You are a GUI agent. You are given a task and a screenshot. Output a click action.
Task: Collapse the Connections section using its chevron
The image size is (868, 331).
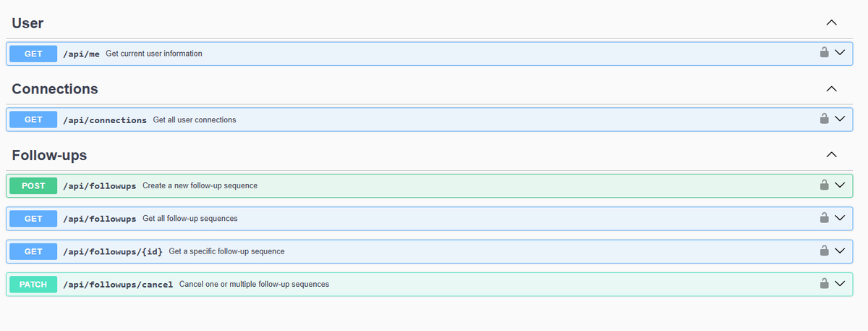point(832,89)
